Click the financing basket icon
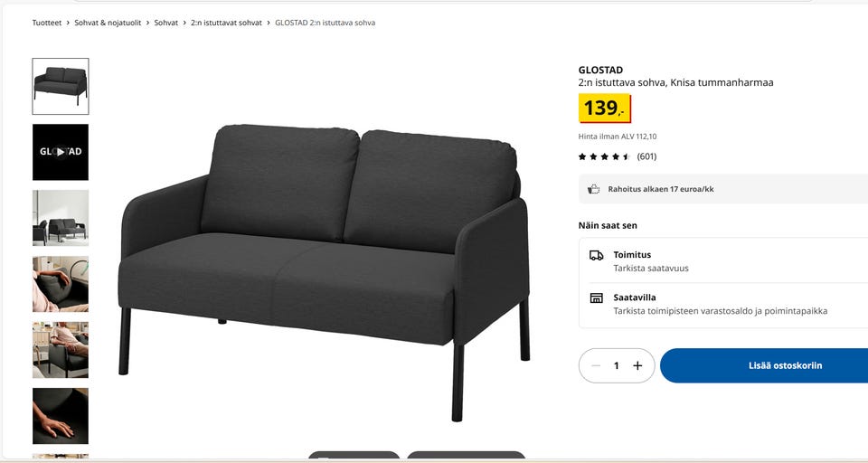Image resolution: width=868 pixels, height=463 pixels. click(593, 189)
